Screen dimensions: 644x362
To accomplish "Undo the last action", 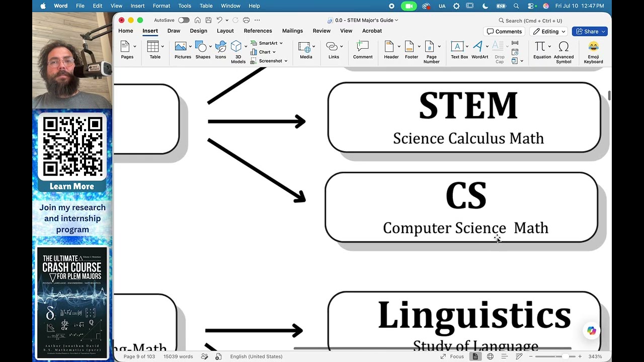I will click(x=219, y=20).
